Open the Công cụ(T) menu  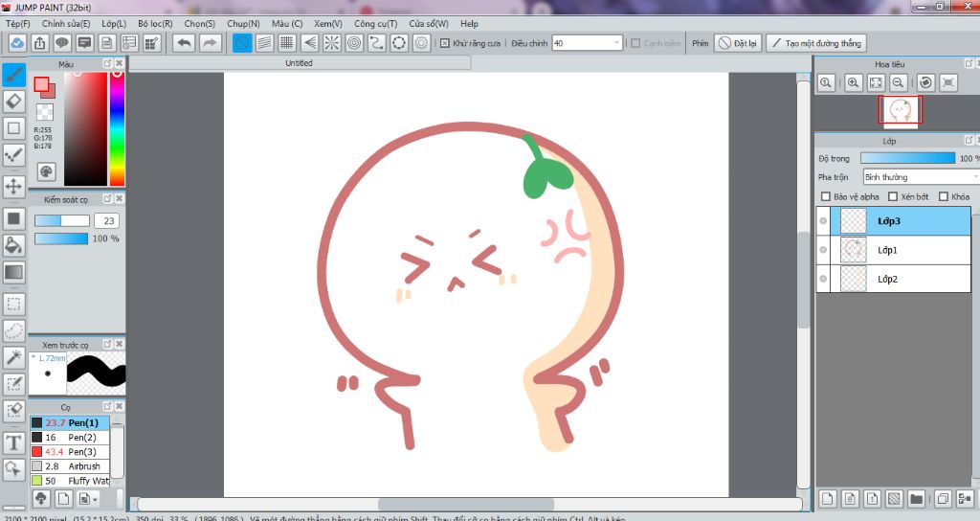[375, 23]
